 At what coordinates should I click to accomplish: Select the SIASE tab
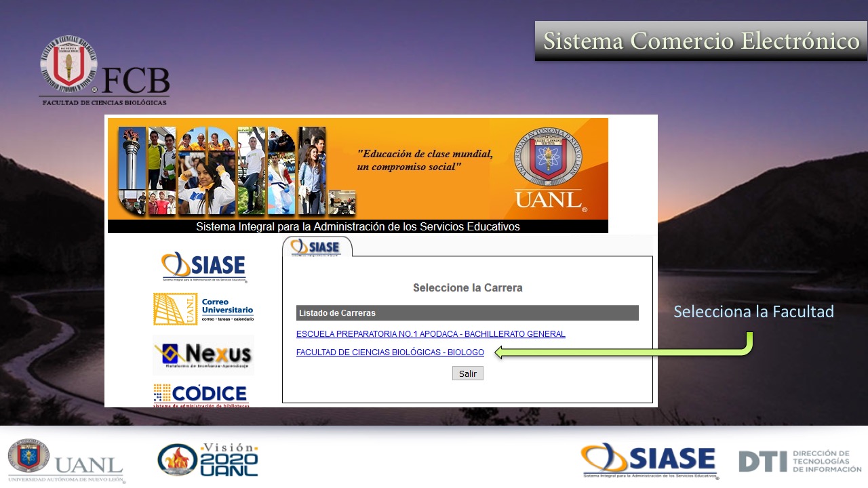coord(316,247)
